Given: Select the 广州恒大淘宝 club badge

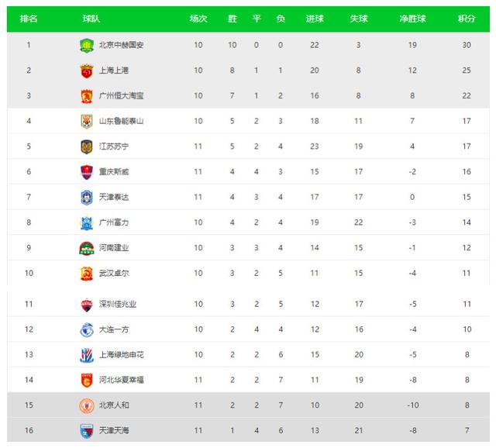Looking at the screenshot, I should click(x=86, y=96).
